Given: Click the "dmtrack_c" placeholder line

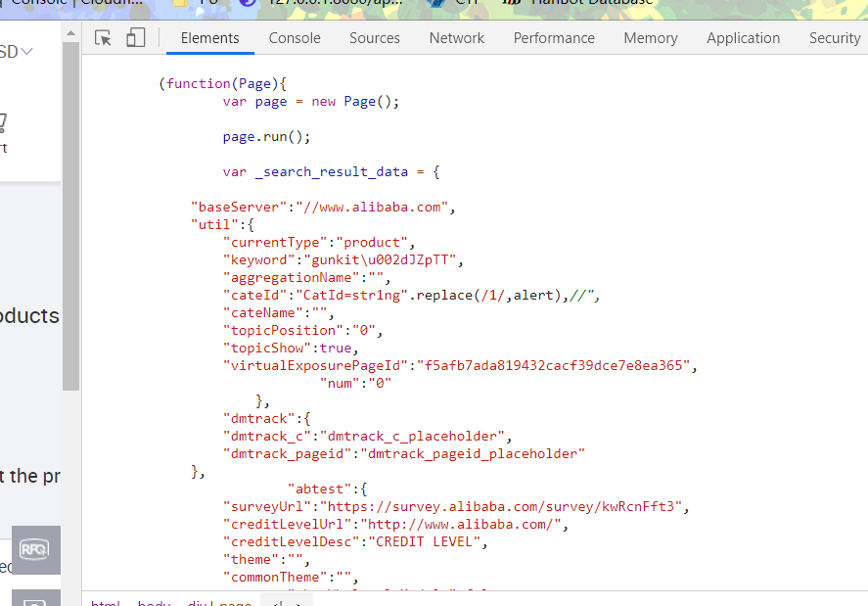Looking at the screenshot, I should point(367,437).
